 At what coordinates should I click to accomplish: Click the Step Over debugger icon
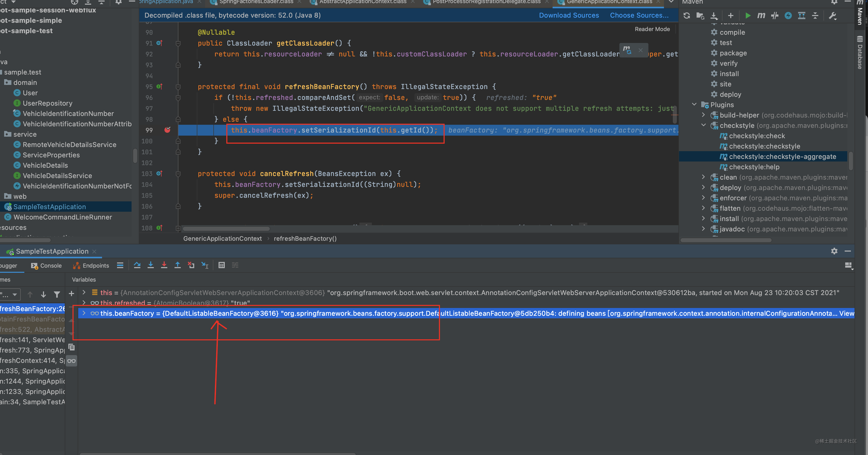pos(137,265)
